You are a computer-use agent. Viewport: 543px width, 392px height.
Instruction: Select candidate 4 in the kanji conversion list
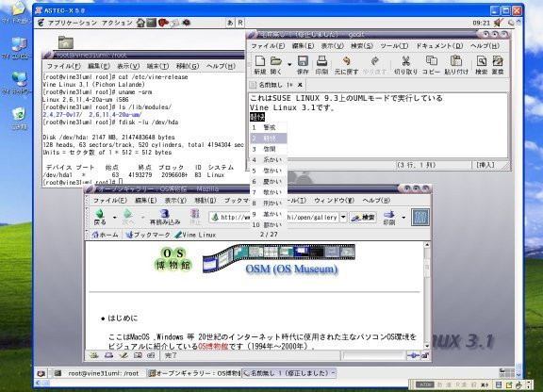pos(269,159)
